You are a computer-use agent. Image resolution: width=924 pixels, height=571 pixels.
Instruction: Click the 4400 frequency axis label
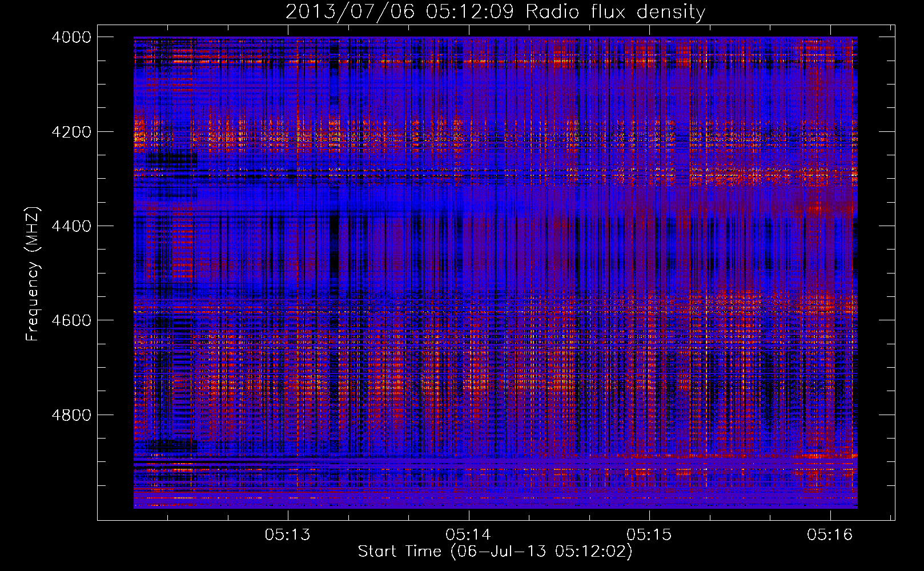pos(71,226)
